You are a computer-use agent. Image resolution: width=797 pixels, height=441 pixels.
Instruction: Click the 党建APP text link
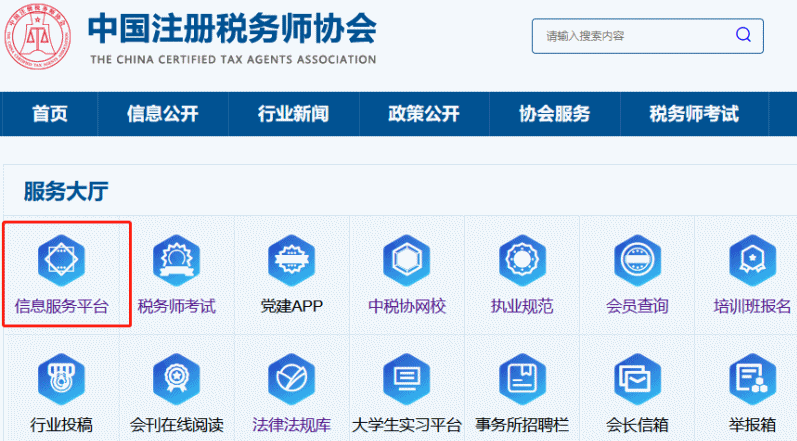pyautogui.click(x=292, y=306)
